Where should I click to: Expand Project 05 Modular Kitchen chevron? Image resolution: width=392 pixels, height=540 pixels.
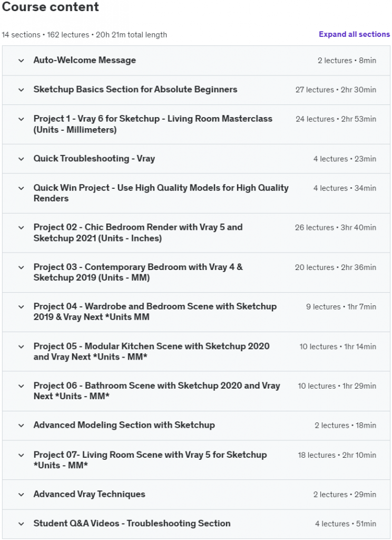click(21, 346)
